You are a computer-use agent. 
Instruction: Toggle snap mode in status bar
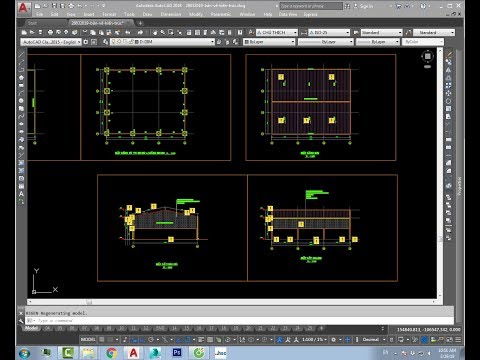tap(110, 339)
